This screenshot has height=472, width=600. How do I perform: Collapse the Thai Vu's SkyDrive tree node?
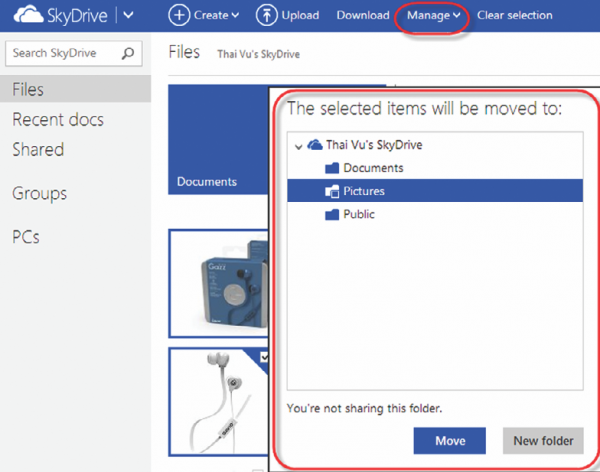tap(299, 146)
